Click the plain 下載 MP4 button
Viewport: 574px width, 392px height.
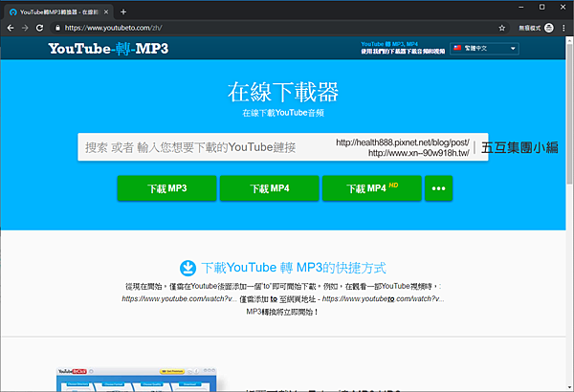click(270, 188)
